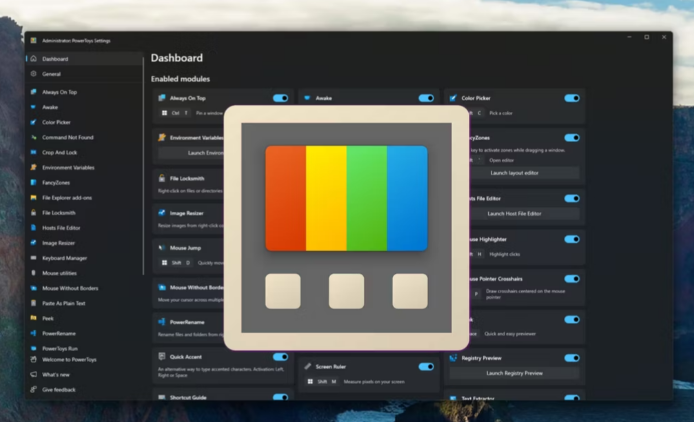This screenshot has width=694, height=422.
Task: Toggle the FancyZones module switch
Action: 572,138
